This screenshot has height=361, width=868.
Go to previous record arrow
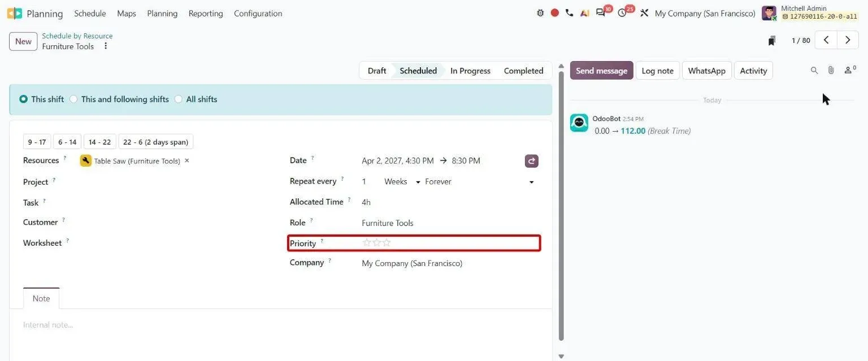[x=826, y=40]
